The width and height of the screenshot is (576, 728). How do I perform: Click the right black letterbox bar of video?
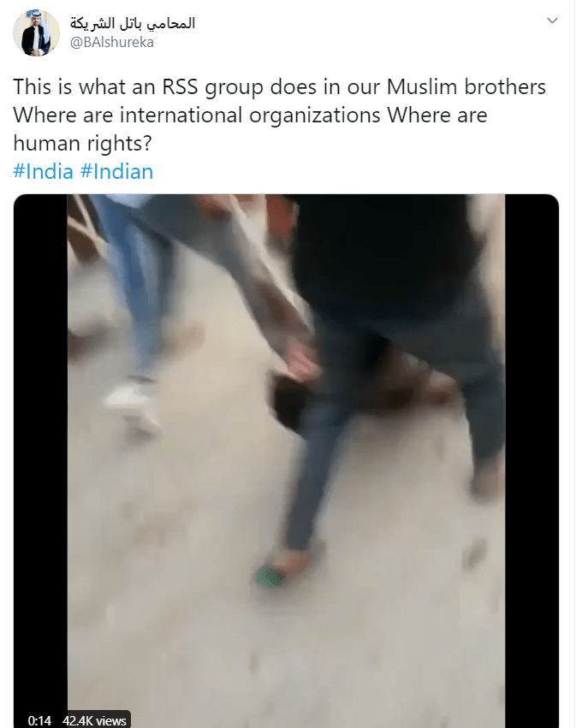[531, 460]
